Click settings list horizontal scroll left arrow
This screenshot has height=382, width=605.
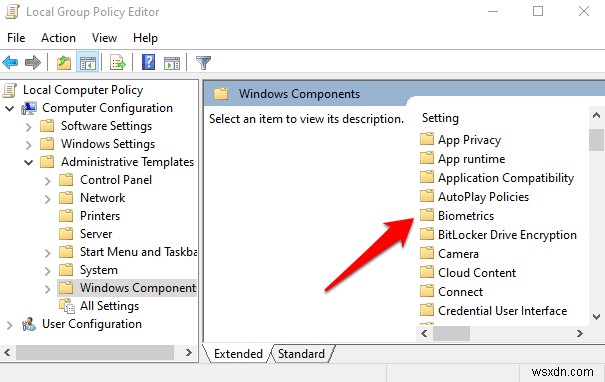424,333
